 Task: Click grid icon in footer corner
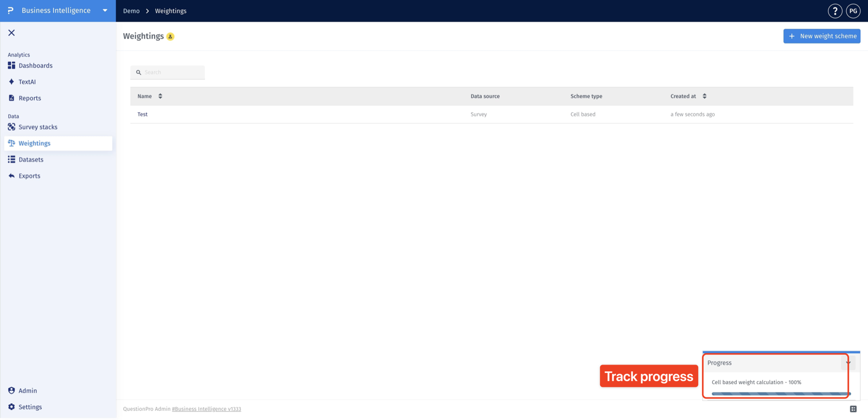pos(853,409)
